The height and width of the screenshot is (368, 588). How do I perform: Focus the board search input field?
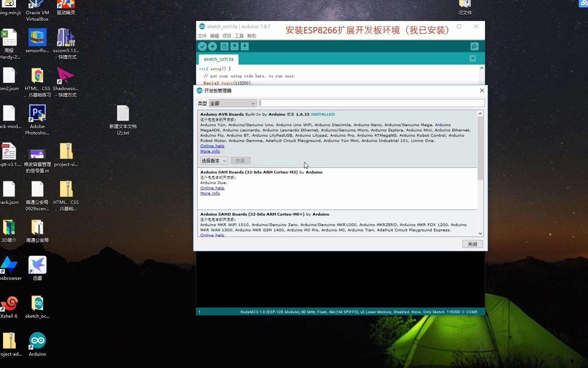372,103
